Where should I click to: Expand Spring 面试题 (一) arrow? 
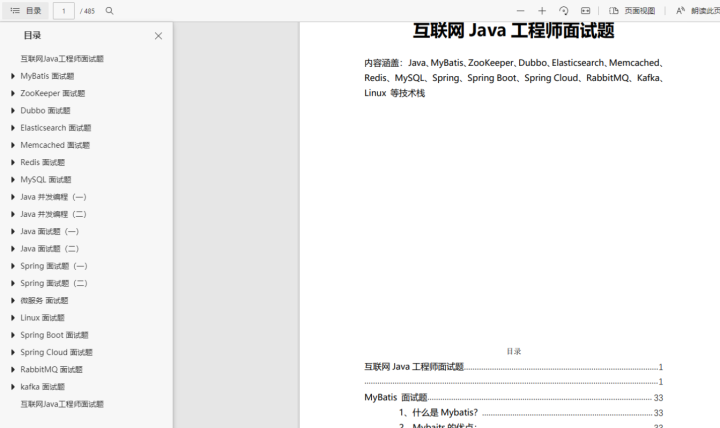tap(13, 266)
